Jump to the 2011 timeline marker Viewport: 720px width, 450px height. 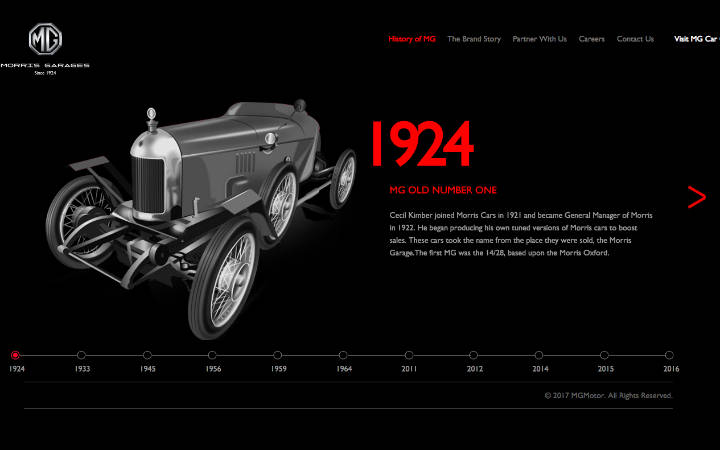tap(409, 355)
